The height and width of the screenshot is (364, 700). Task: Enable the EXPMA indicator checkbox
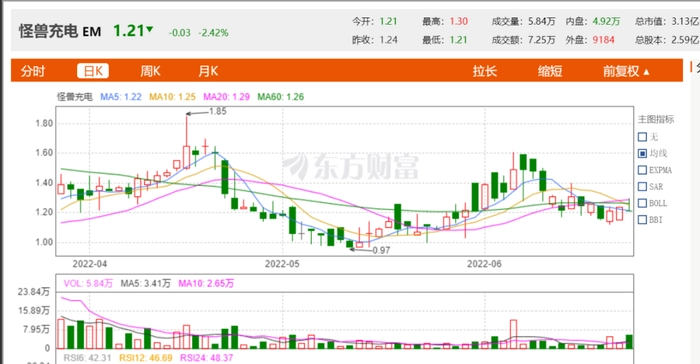click(642, 170)
